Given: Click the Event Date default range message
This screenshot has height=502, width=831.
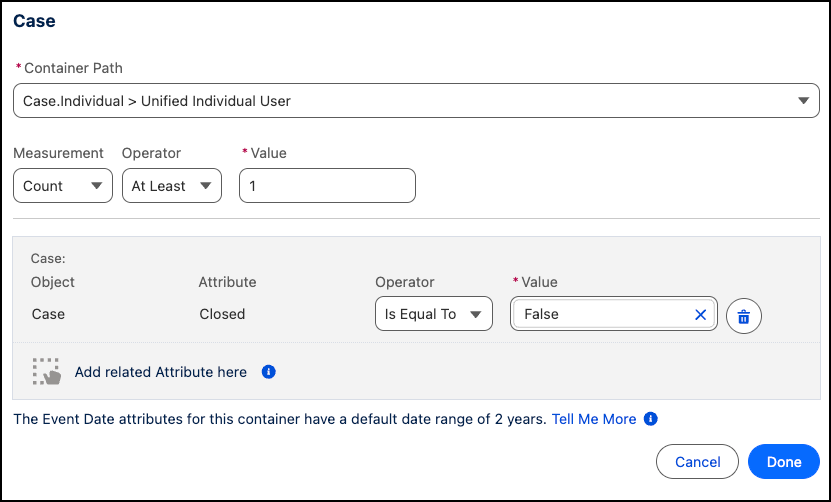Looking at the screenshot, I should [x=280, y=419].
